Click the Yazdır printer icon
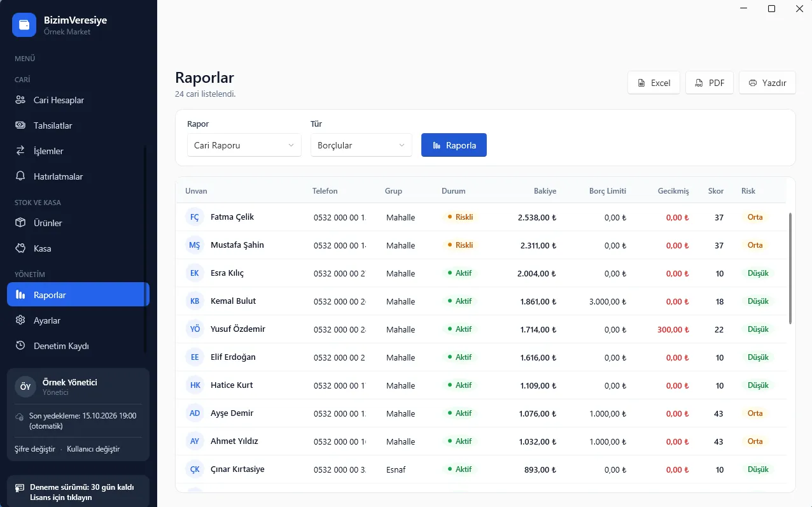This screenshot has height=507, width=812. [x=753, y=83]
